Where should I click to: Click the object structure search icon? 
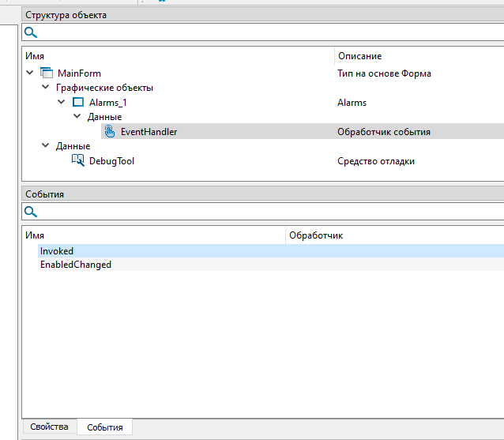tap(30, 32)
